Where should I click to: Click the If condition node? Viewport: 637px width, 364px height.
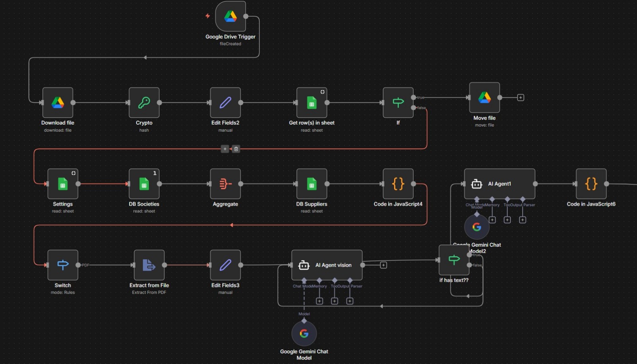(x=398, y=103)
